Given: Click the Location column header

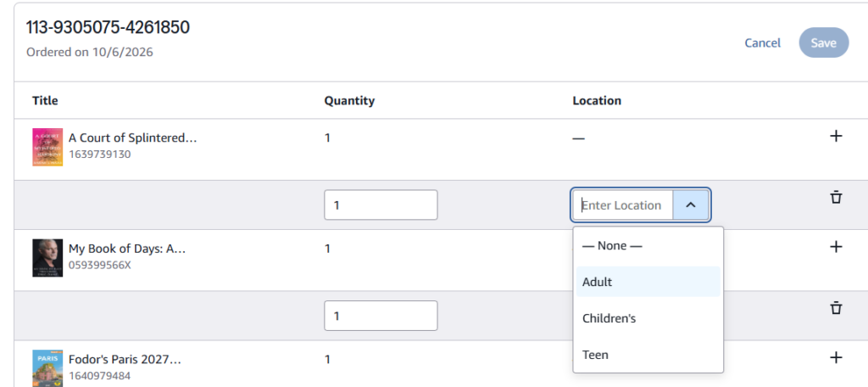Looking at the screenshot, I should [x=597, y=100].
